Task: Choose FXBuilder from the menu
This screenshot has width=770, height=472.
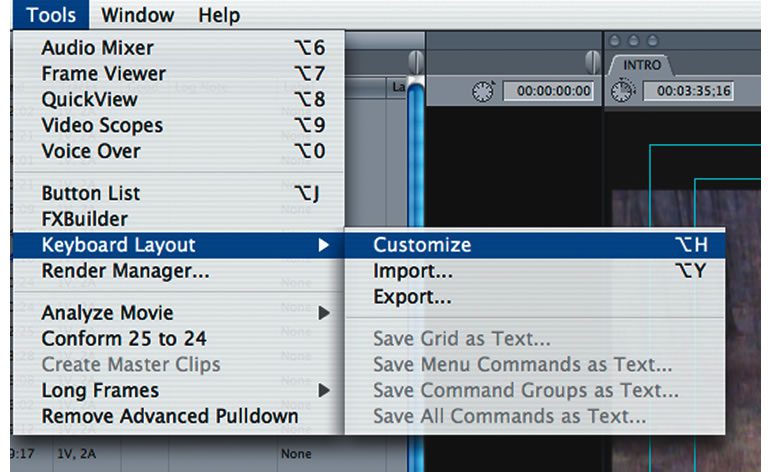Action: pyautogui.click(x=84, y=219)
